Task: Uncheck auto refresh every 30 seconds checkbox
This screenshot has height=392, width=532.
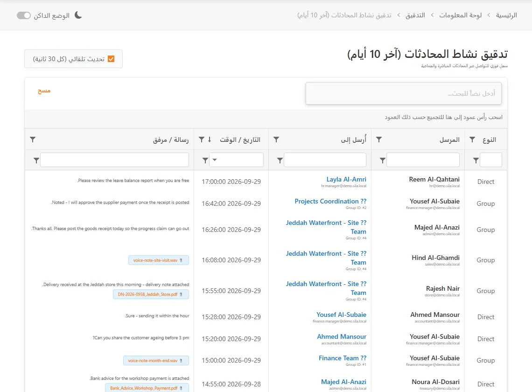Action: pyautogui.click(x=111, y=59)
